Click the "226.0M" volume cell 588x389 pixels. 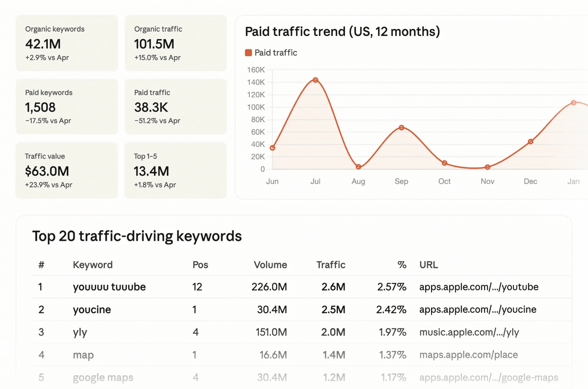click(x=269, y=287)
